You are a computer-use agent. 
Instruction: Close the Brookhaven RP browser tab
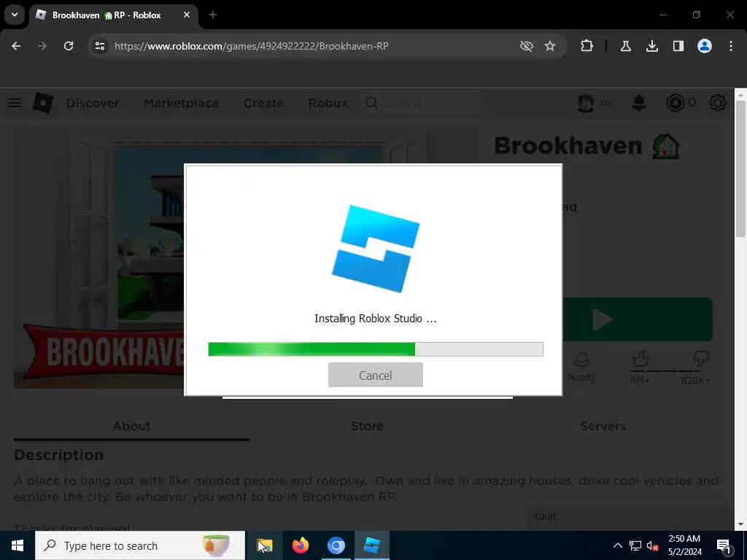tap(187, 15)
